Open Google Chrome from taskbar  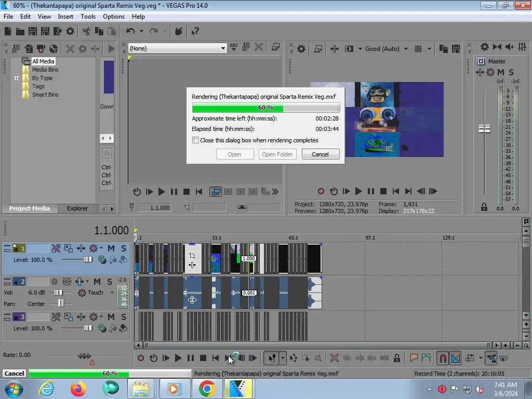(207, 389)
